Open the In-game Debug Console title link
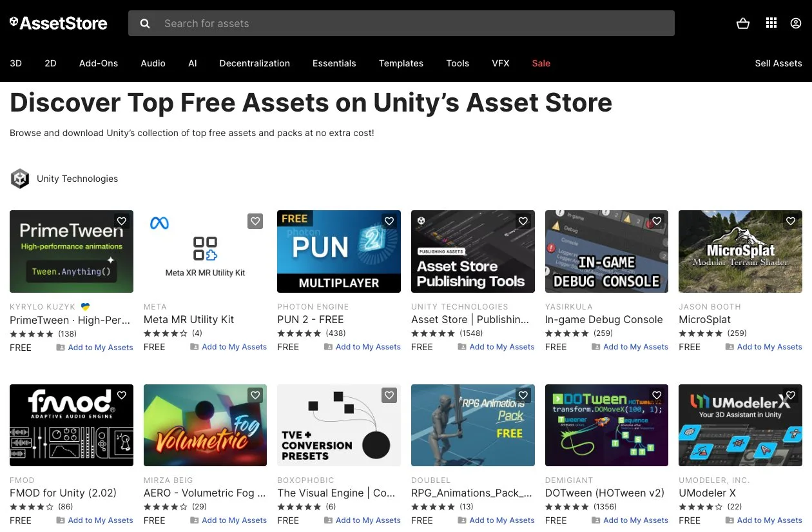812x532 pixels. [604, 319]
